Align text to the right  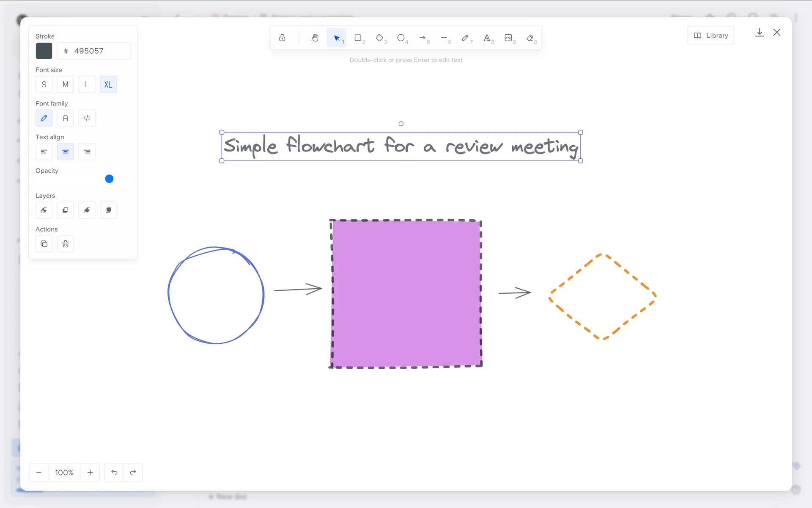click(87, 152)
